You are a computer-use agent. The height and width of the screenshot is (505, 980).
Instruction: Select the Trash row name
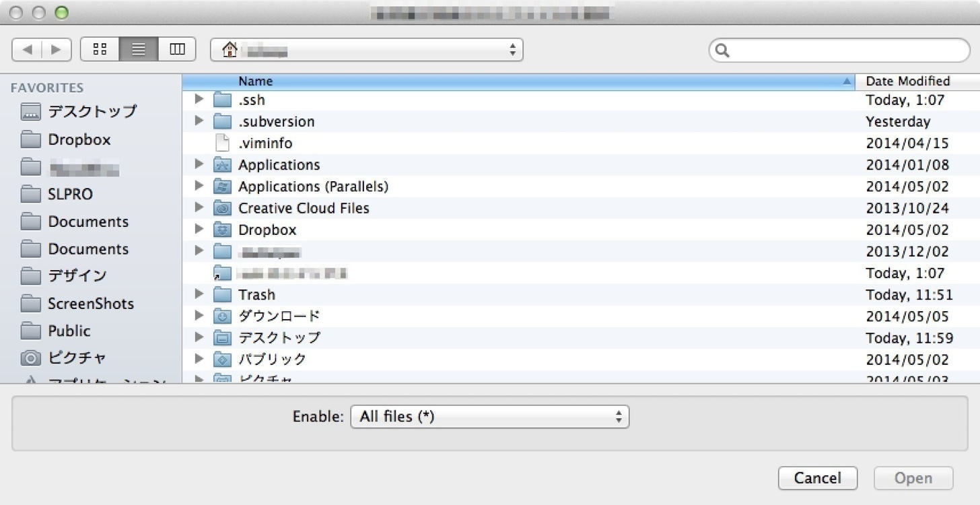256,295
